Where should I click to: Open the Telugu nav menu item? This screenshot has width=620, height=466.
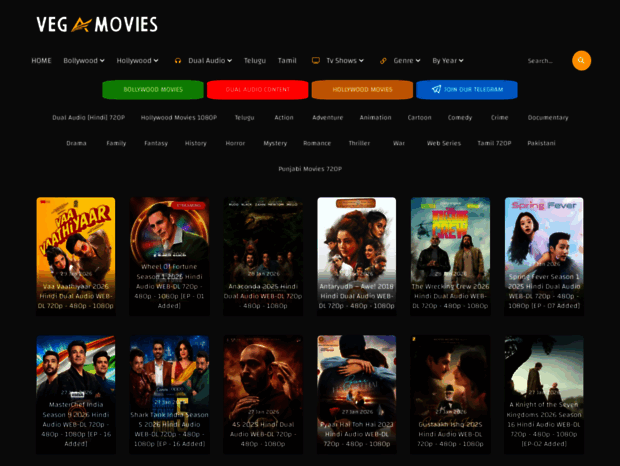(255, 60)
